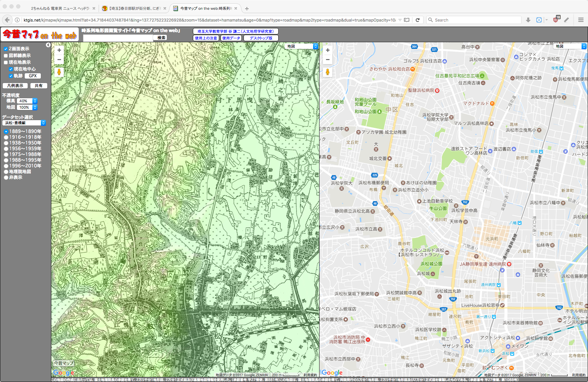Click the browser URL address field
The width and height of the screenshot is (588, 382).
[x=209, y=20]
